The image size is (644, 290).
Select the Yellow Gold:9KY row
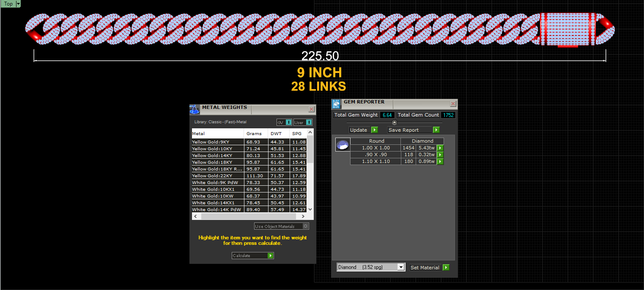pos(249,142)
